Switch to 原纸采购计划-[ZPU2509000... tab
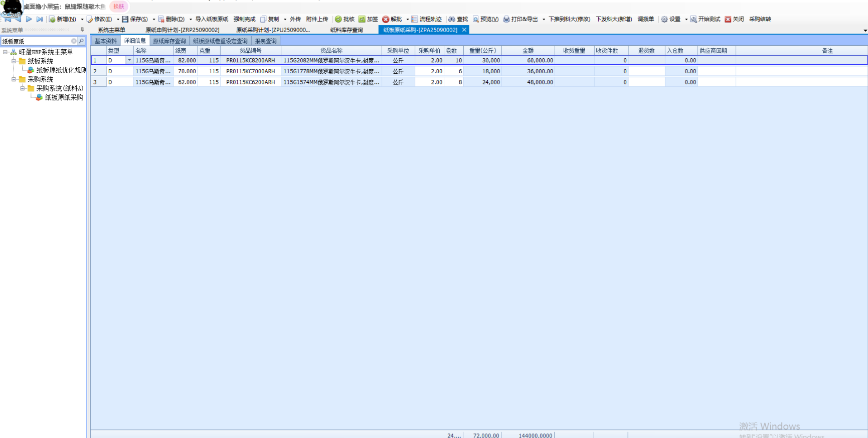The width and height of the screenshot is (868, 438). pyautogui.click(x=273, y=30)
